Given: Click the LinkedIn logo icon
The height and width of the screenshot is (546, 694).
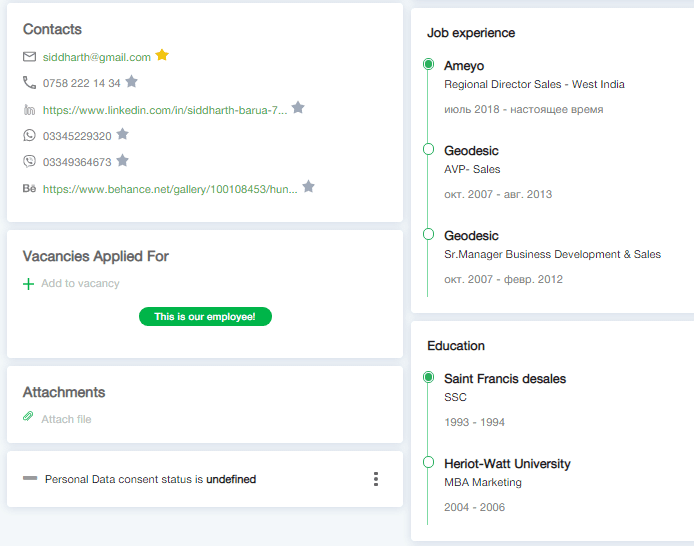Looking at the screenshot, I should [x=29, y=109].
